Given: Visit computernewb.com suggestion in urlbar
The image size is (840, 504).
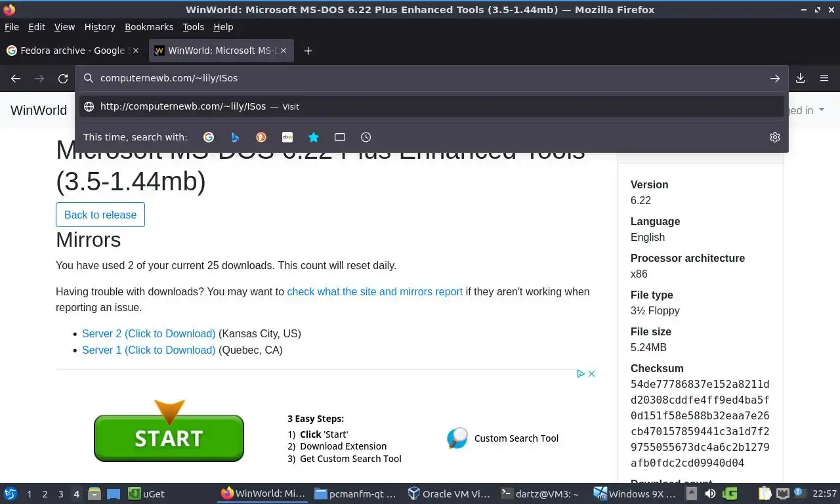Looking at the screenshot, I should tap(432, 106).
